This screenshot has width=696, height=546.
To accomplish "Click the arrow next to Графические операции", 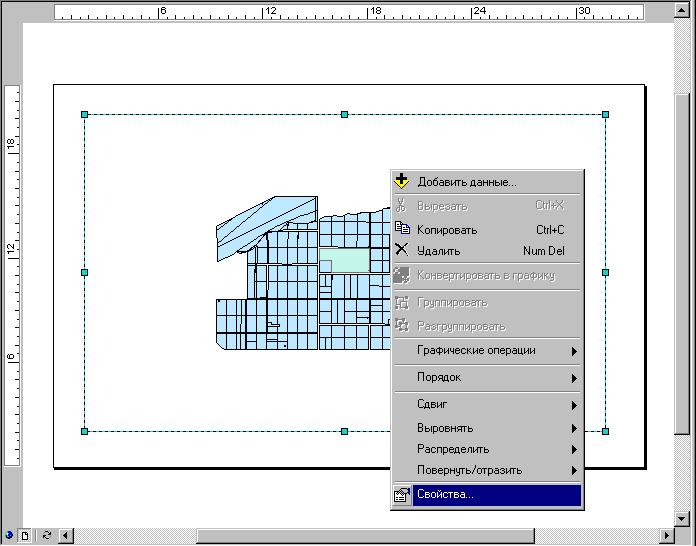I will click(x=574, y=352).
